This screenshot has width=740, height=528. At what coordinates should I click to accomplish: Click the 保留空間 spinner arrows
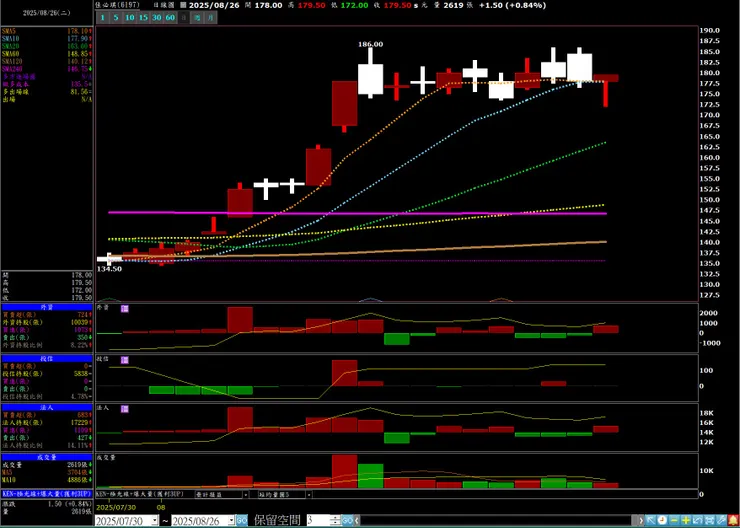click(335, 520)
